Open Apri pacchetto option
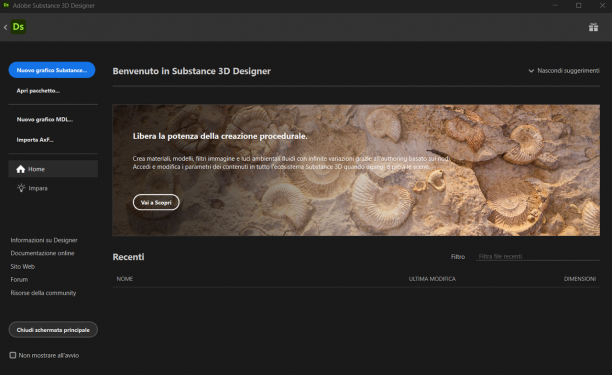Image resolution: width=612 pixels, height=375 pixels. (x=38, y=91)
